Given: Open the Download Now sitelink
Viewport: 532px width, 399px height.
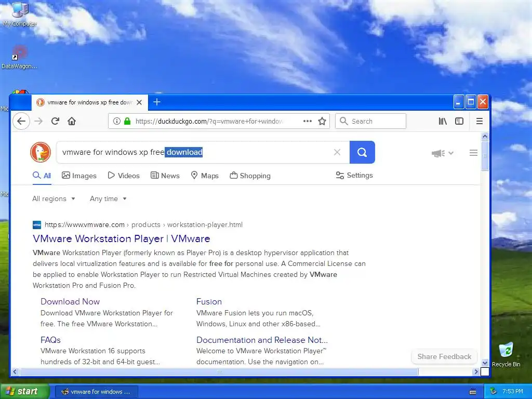Looking at the screenshot, I should (70, 302).
